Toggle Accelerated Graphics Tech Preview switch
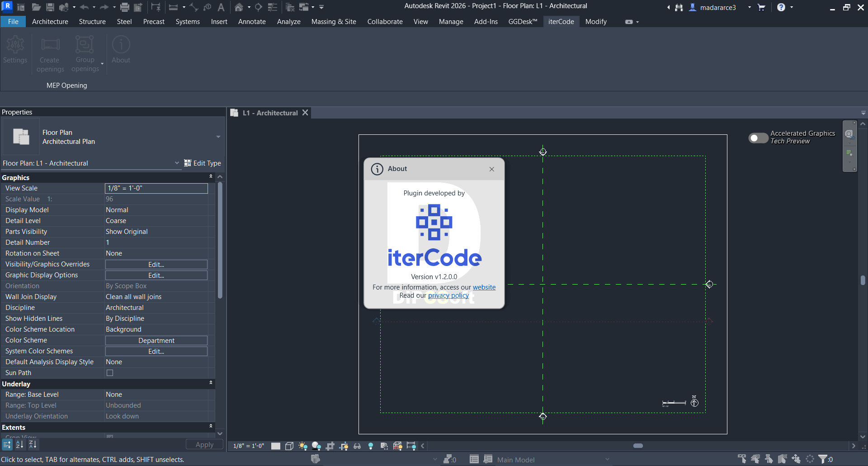This screenshot has width=868, height=466. click(758, 138)
